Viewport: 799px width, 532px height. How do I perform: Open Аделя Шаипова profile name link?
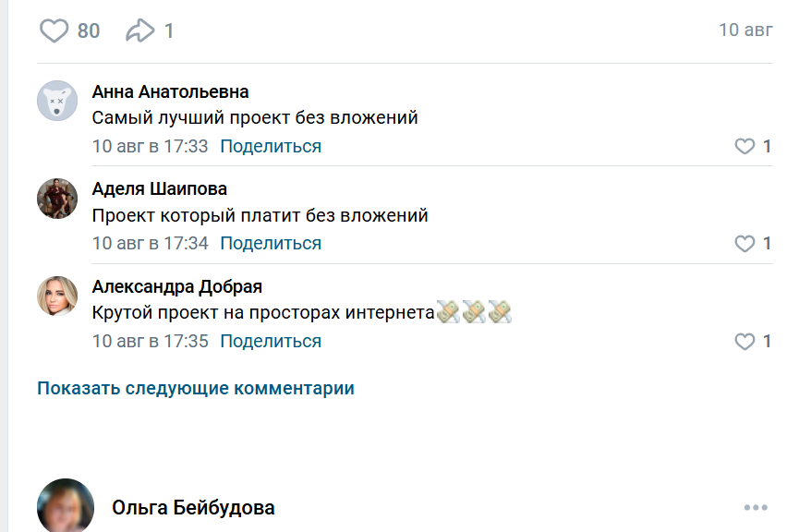[160, 189]
